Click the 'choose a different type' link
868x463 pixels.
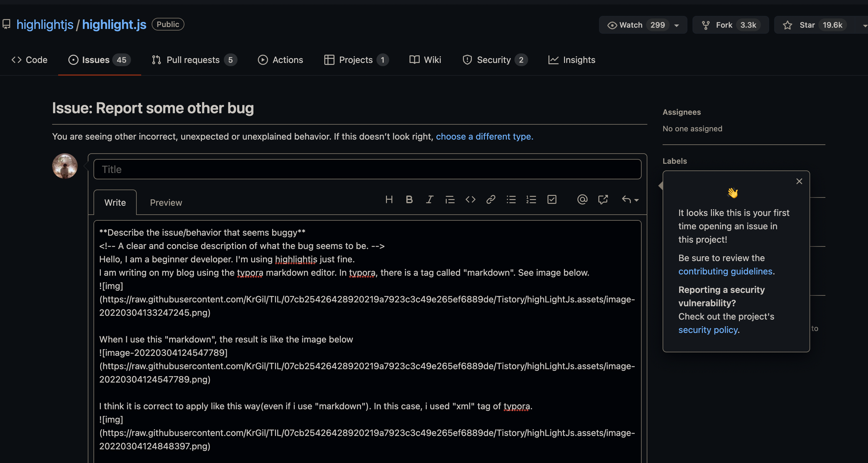coord(484,136)
